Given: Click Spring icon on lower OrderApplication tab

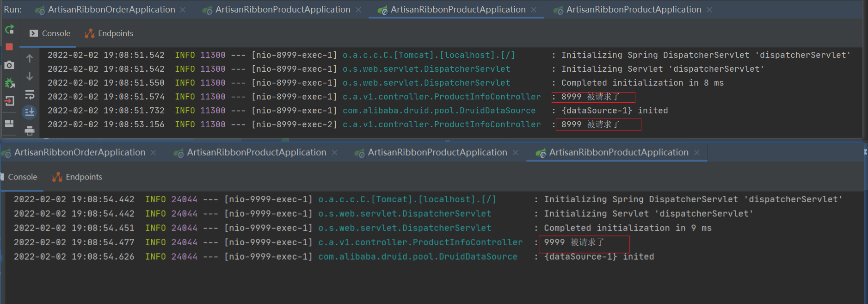Looking at the screenshot, I should 6,153.
